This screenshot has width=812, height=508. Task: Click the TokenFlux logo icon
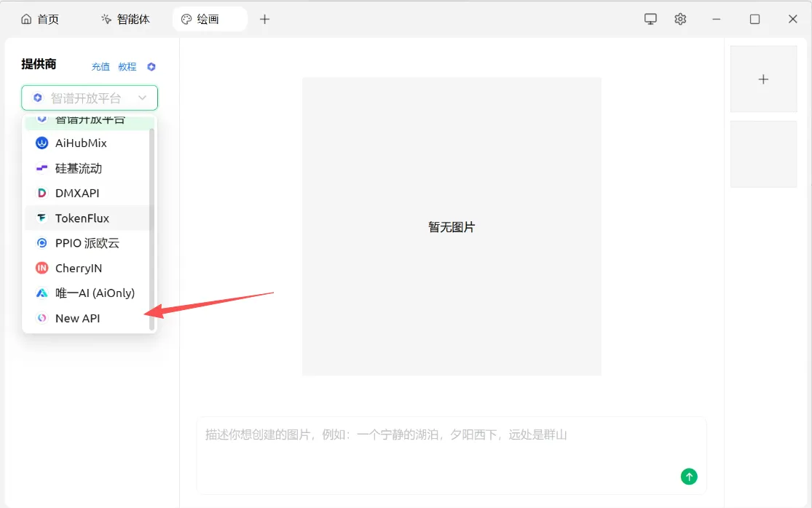[42, 218]
